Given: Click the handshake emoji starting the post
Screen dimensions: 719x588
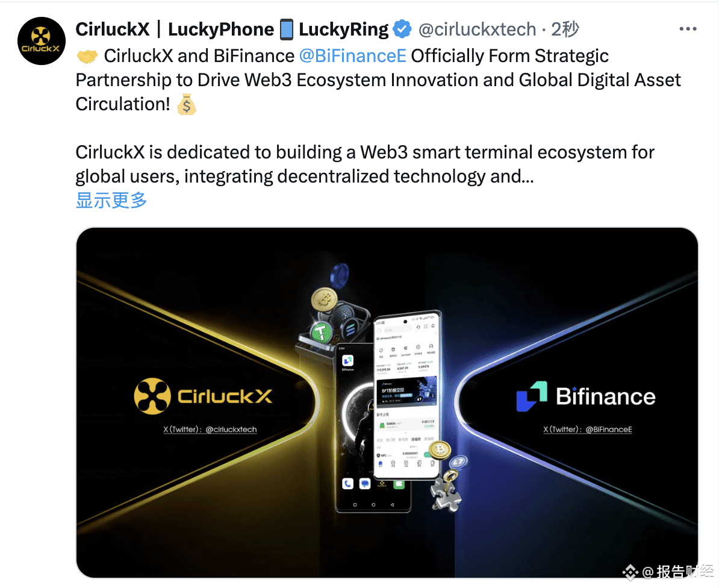Looking at the screenshot, I should tap(87, 57).
